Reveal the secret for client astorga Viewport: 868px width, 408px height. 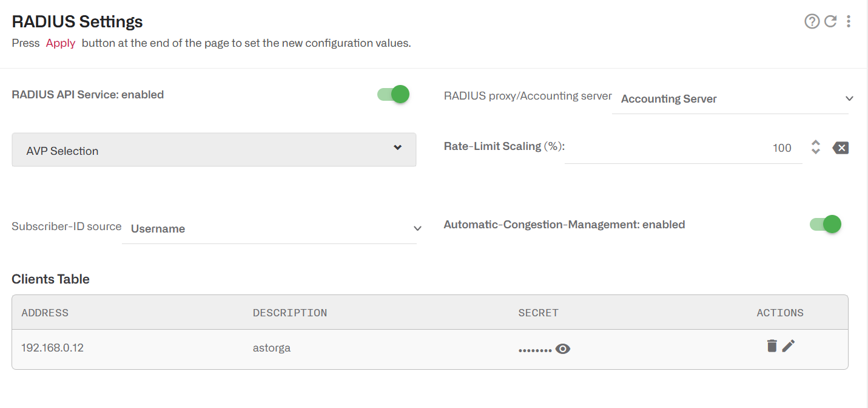coord(563,348)
